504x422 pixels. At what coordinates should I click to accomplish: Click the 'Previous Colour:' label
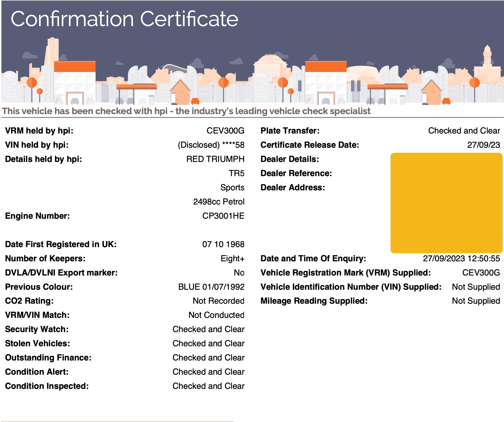[39, 287]
